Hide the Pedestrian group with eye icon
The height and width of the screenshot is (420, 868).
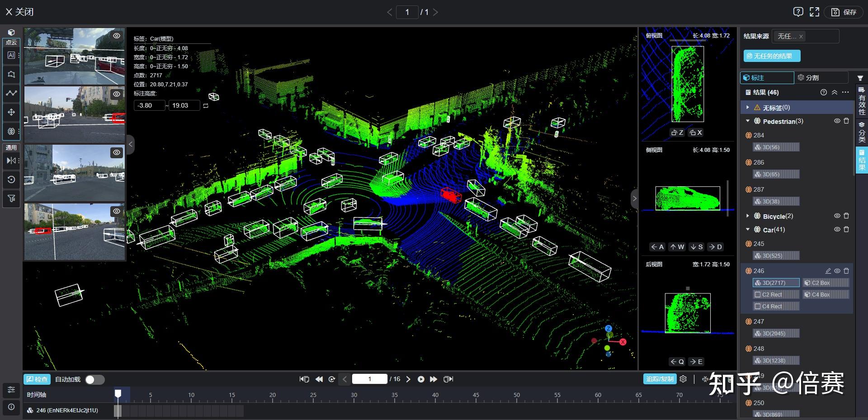coord(837,121)
